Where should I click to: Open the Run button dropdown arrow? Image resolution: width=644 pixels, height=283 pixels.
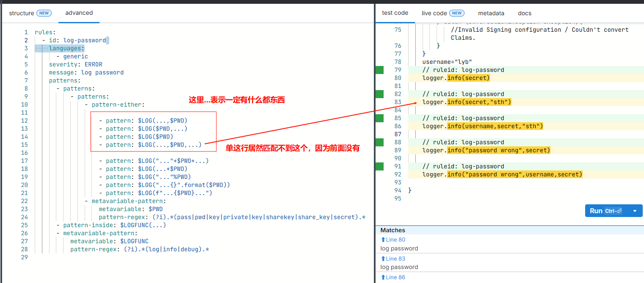pyautogui.click(x=634, y=211)
